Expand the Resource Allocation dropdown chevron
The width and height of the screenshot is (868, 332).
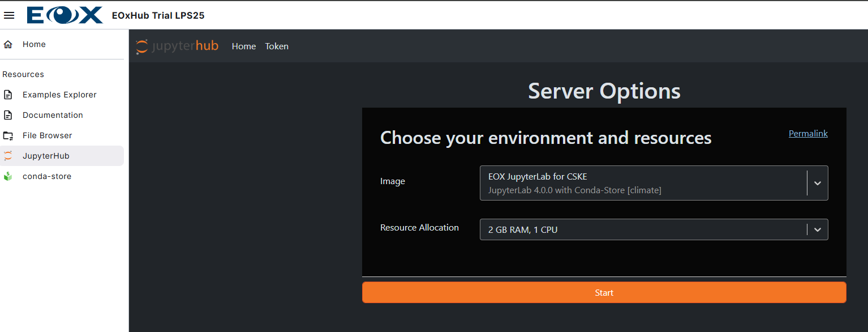(817, 229)
